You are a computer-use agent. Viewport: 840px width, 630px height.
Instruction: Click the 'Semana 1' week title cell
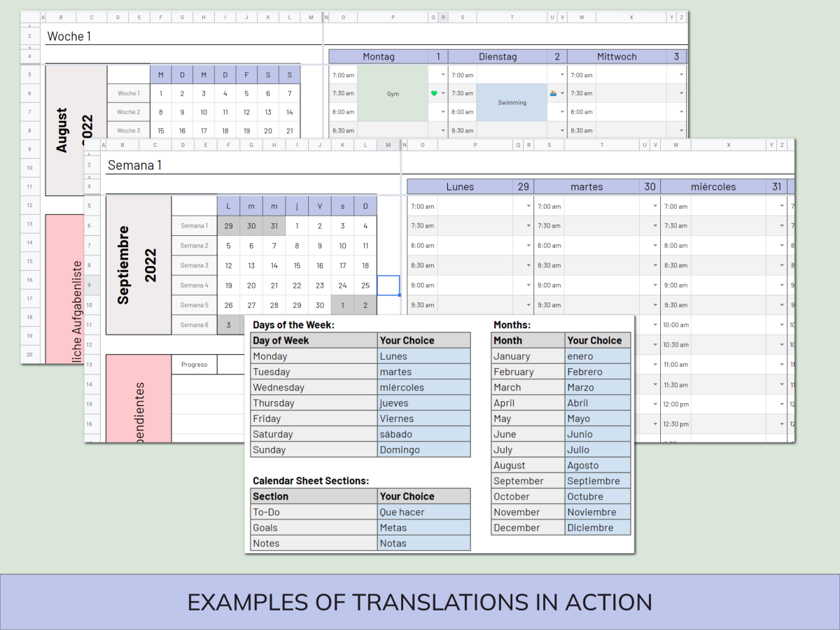(134, 165)
